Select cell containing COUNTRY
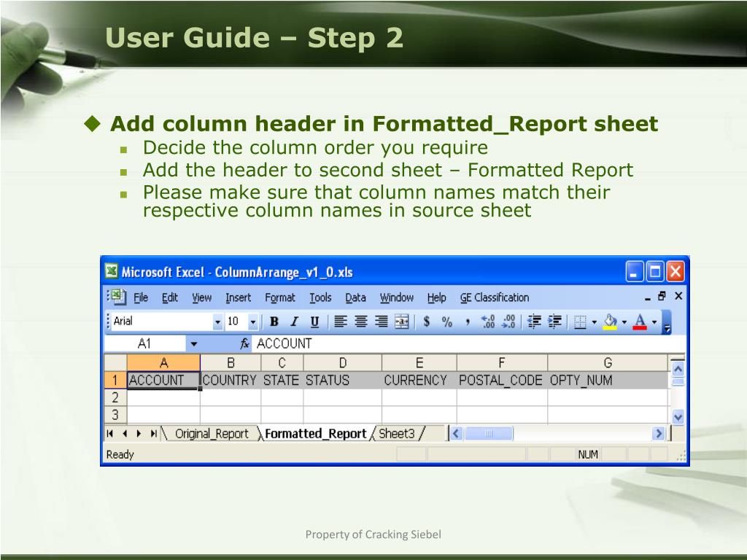This screenshot has height=560, width=747. (231, 381)
